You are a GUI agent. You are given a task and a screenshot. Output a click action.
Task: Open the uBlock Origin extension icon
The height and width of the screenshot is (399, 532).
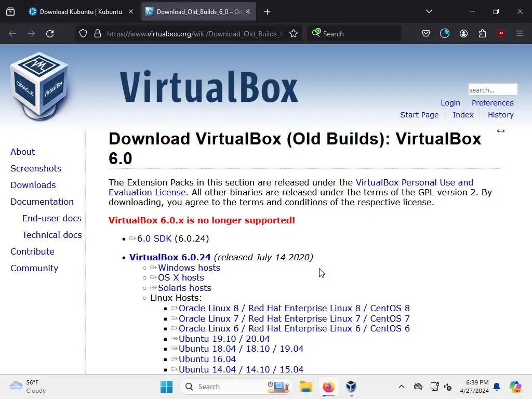(x=500, y=33)
